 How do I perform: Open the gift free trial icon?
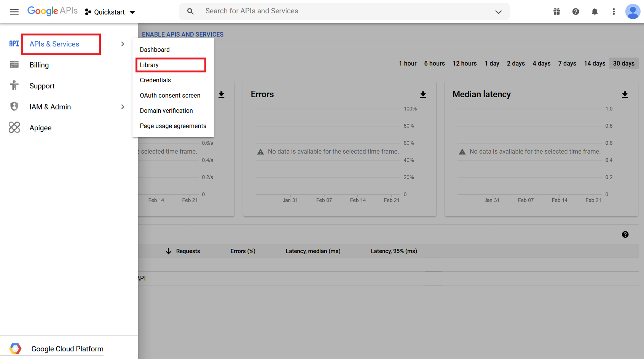click(x=556, y=12)
